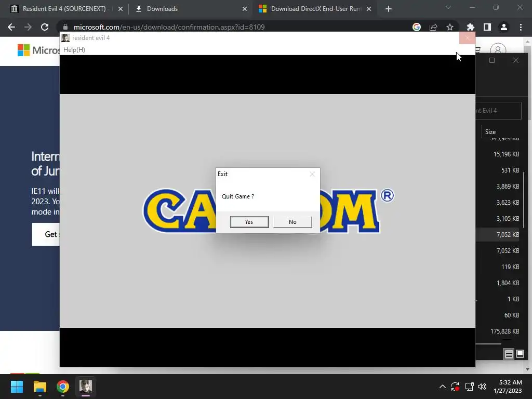Click the Google icon in the address bar
This screenshot has height=399, width=532.
[417, 27]
